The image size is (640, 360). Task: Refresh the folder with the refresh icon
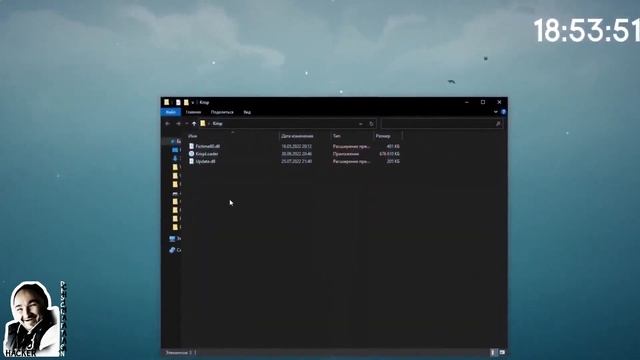click(x=371, y=124)
